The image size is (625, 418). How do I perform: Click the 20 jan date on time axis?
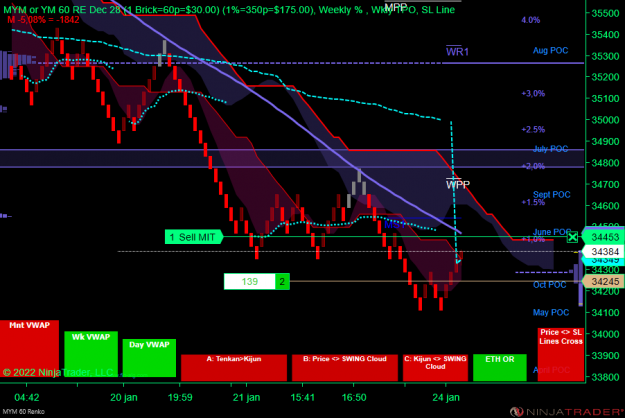(124, 397)
